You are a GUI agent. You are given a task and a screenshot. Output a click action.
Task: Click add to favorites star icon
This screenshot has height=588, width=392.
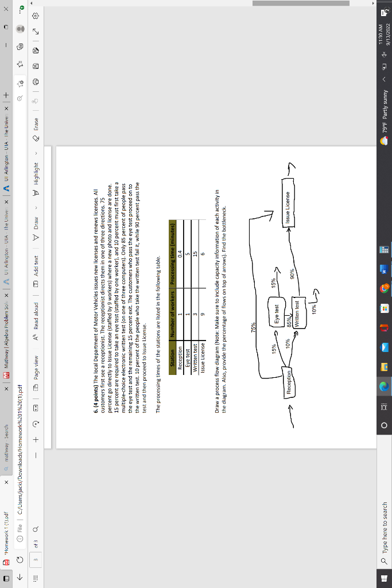[x=20, y=83]
